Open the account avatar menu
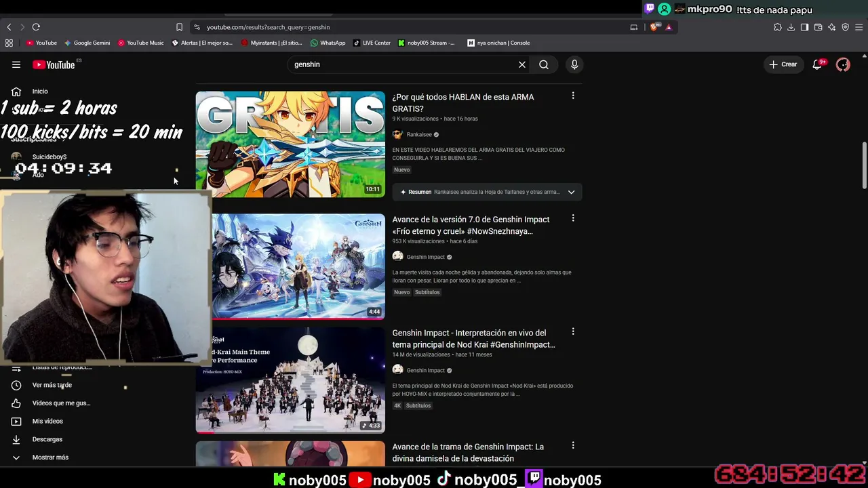The width and height of the screenshot is (868, 488). tap(843, 64)
